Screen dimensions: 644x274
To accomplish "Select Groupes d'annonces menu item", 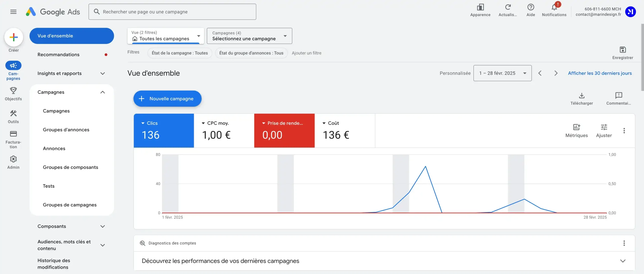I will 66,130.
